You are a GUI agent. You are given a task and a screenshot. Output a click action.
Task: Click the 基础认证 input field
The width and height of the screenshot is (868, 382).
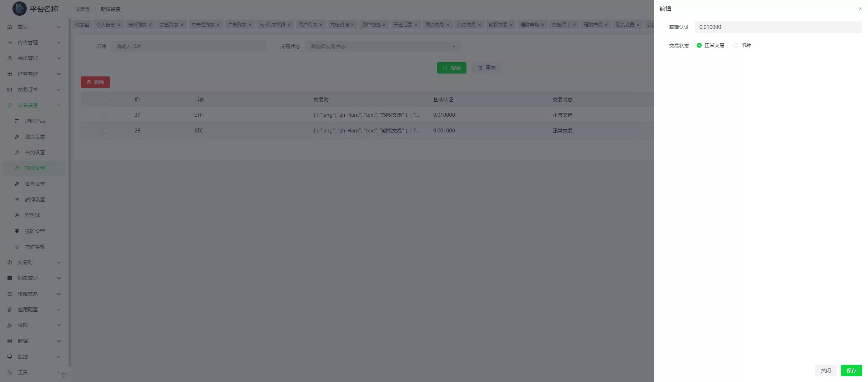click(x=778, y=27)
